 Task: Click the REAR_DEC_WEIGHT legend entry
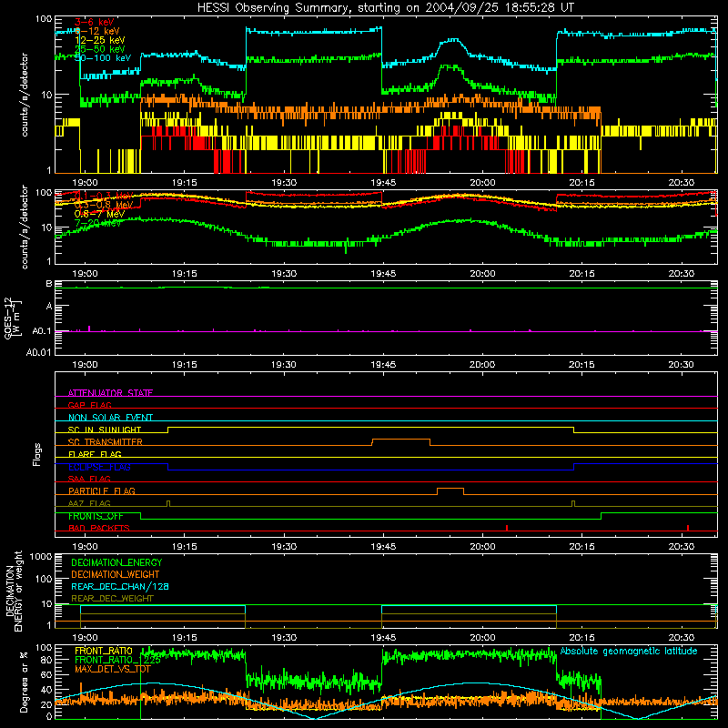pyautogui.click(x=112, y=599)
